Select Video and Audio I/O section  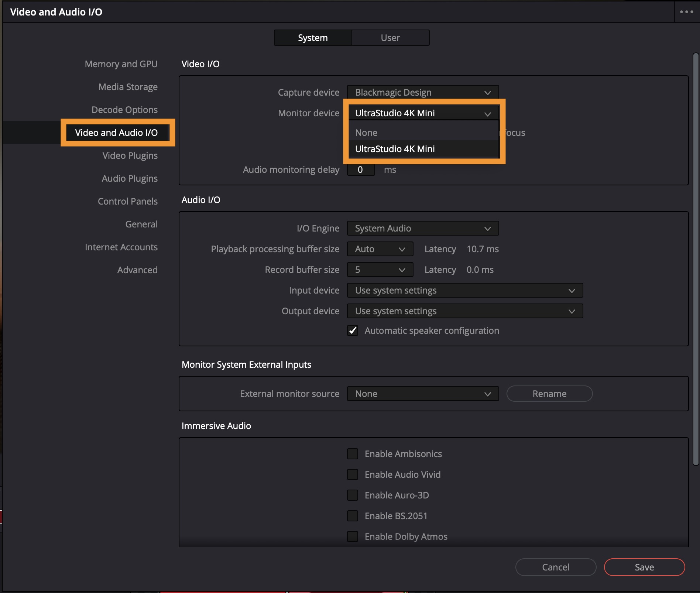tap(116, 133)
